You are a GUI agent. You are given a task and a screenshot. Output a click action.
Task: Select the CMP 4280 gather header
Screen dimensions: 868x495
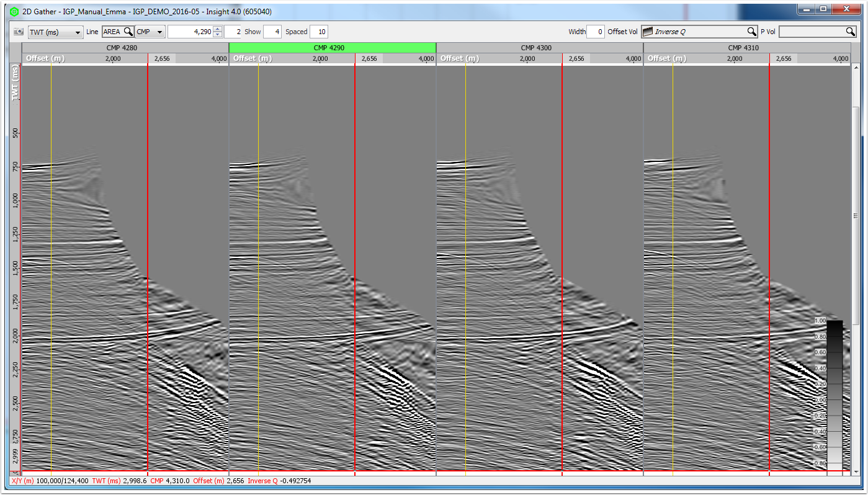pyautogui.click(x=125, y=48)
